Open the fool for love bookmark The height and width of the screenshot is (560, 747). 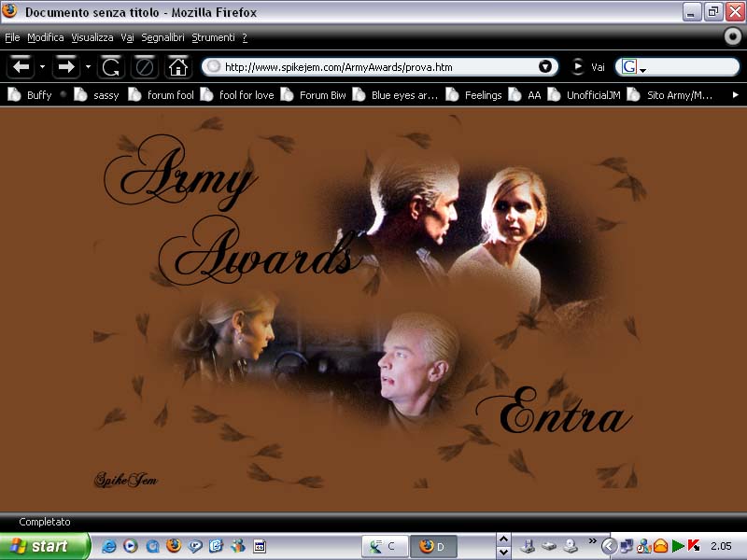point(237,95)
